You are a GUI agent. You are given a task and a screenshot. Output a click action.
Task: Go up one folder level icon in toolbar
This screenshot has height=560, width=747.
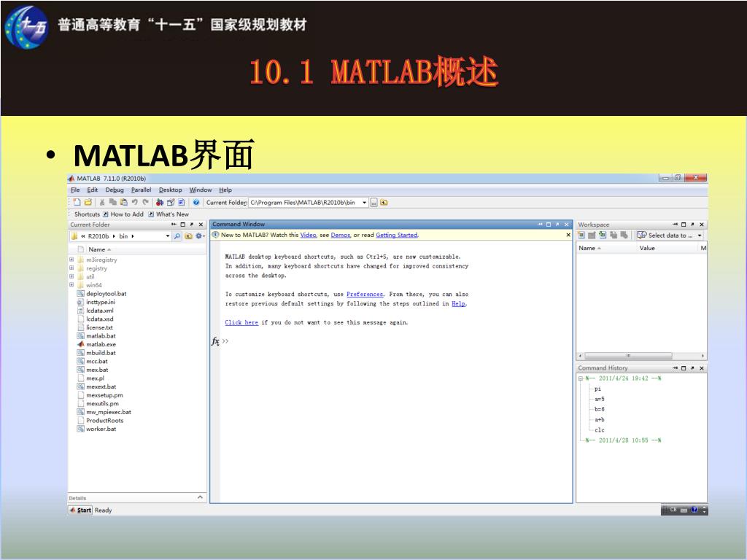tap(384, 203)
